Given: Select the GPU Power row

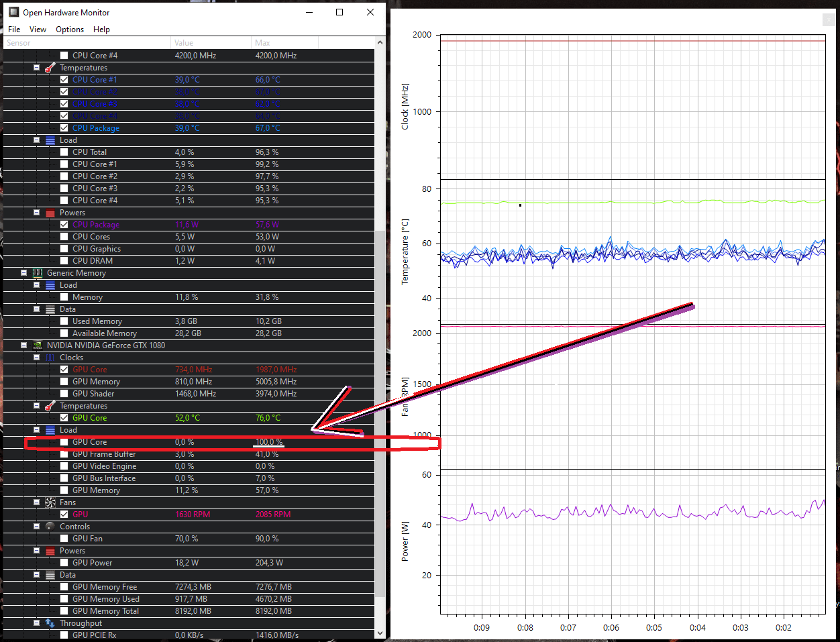Looking at the screenshot, I should (x=189, y=563).
